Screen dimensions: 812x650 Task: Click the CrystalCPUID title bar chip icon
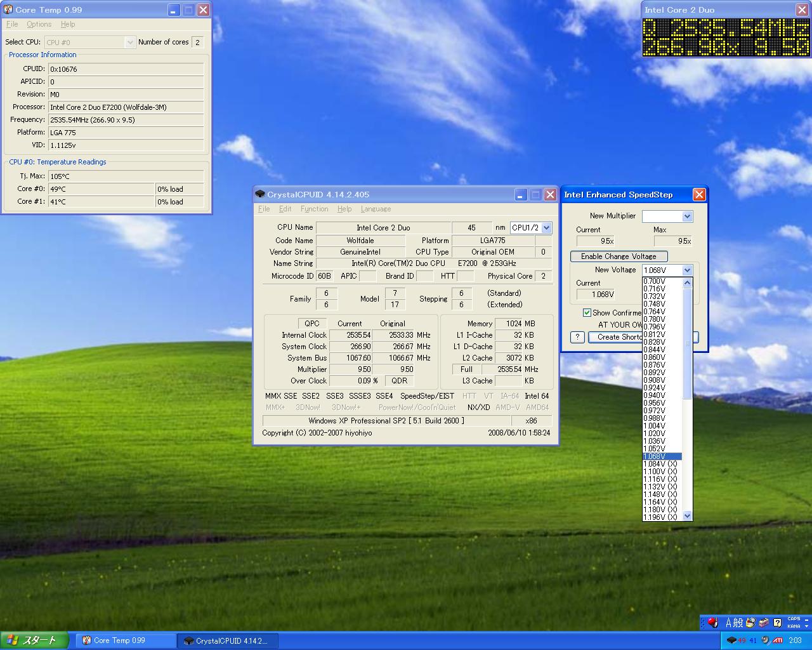tap(260, 194)
